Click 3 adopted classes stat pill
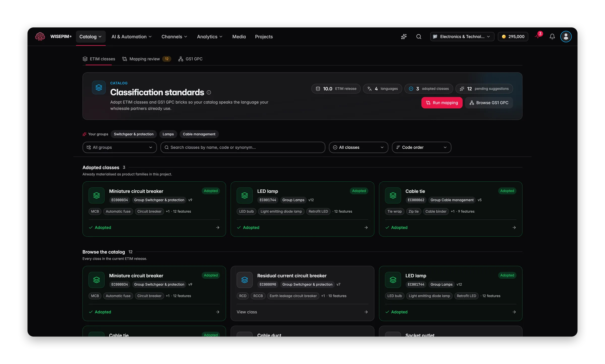The image size is (605, 364). [x=429, y=89]
